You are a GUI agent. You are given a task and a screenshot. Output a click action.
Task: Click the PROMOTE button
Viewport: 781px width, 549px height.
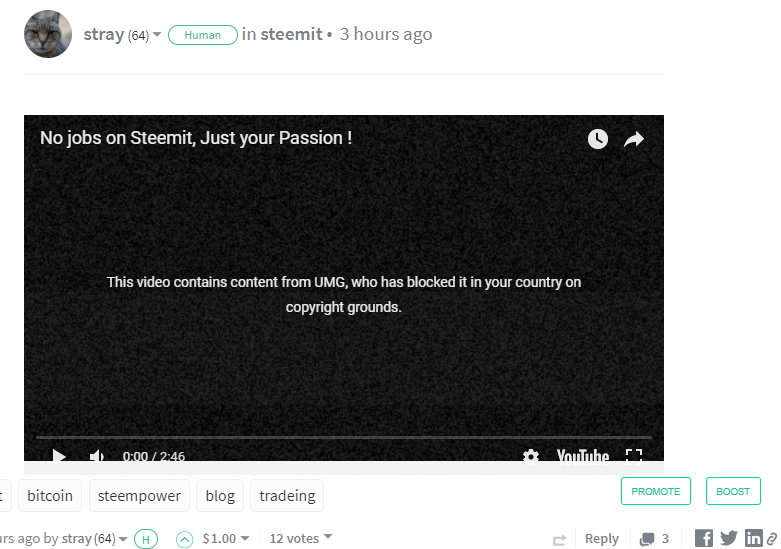pyautogui.click(x=655, y=491)
